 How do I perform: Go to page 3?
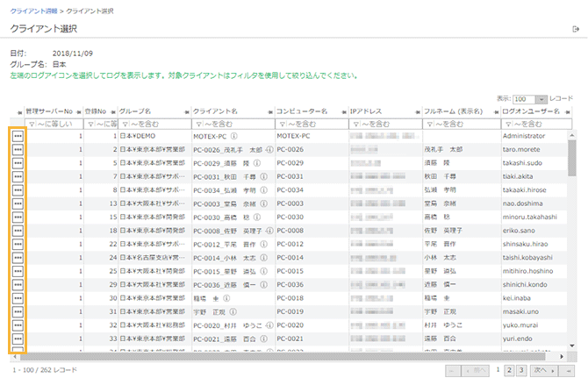point(520,370)
